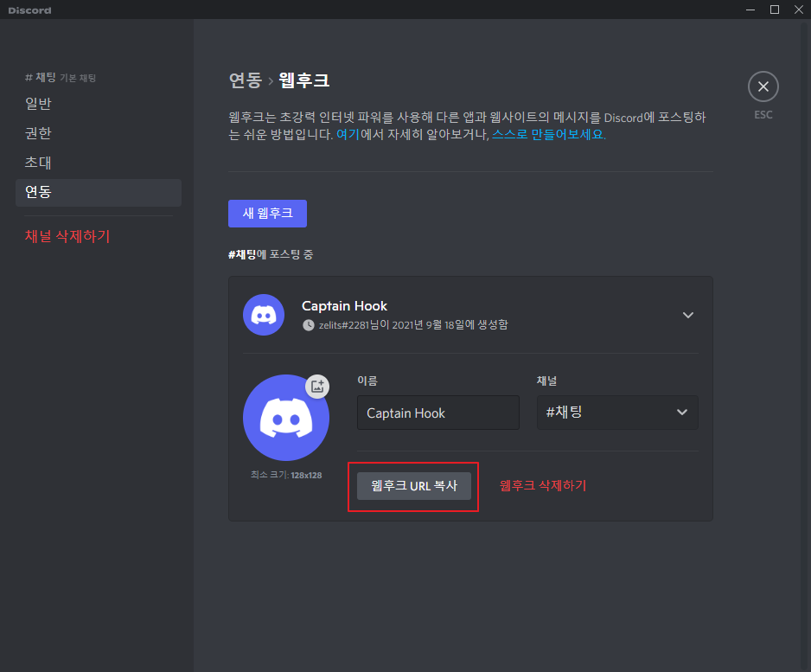Go back to 연동 in breadcrumb
Screen dimensions: 811x672
click(x=246, y=80)
